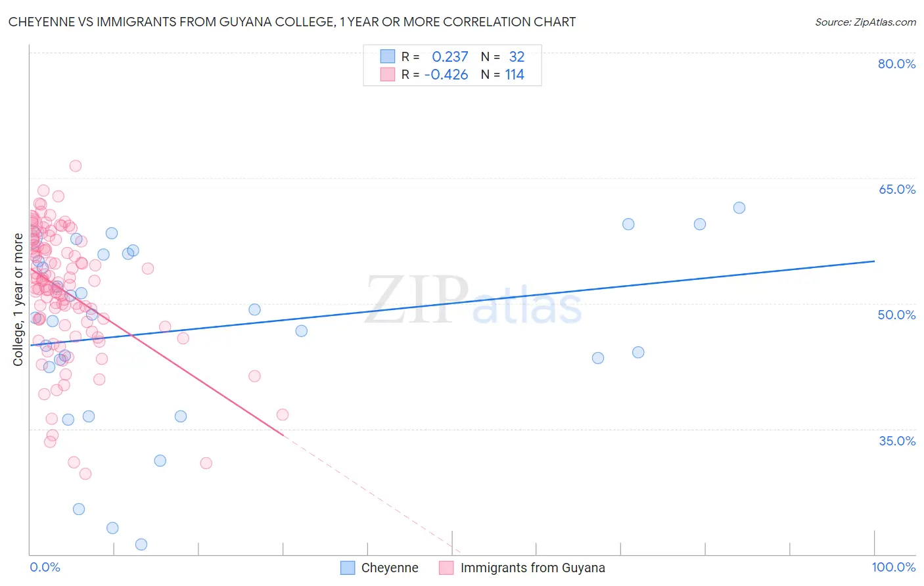This screenshot has height=586, width=924.
Task: Click the 50.0% y-axis label
Action: (896, 315)
